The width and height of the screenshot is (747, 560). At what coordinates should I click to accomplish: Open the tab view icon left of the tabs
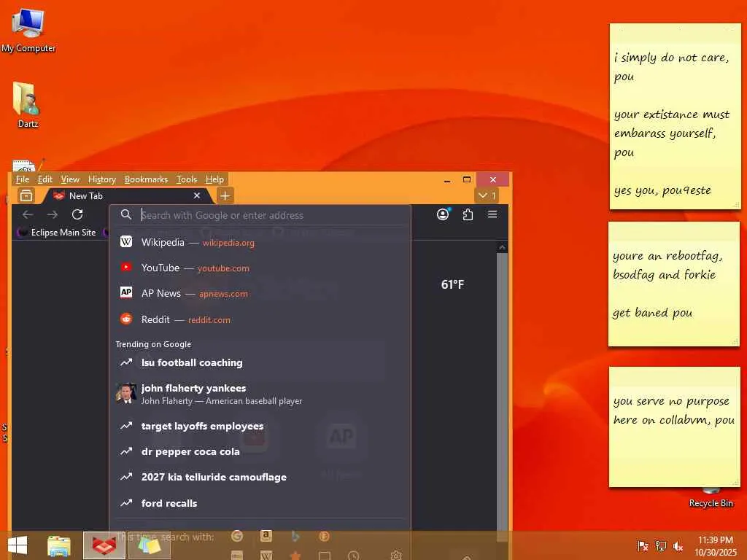(26, 195)
